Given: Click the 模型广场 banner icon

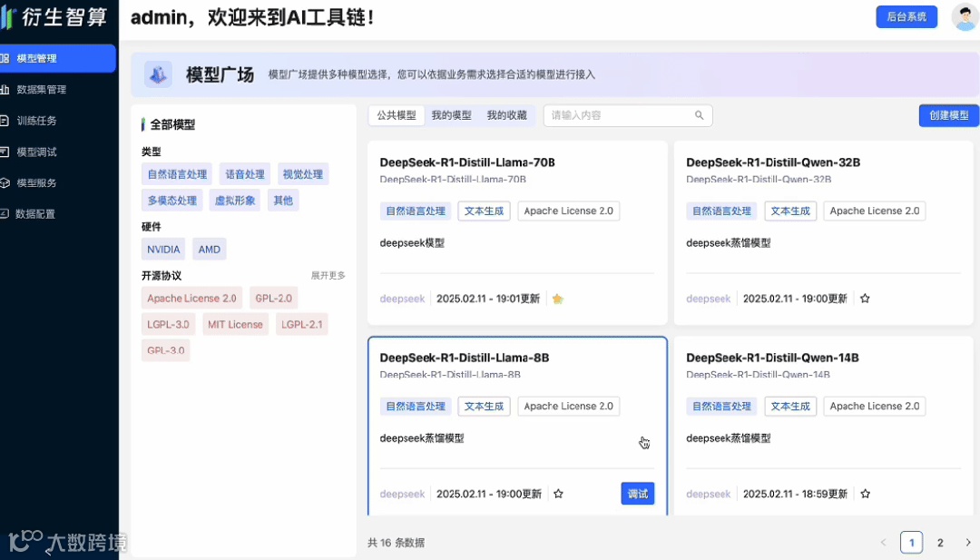Looking at the screenshot, I should [x=158, y=74].
